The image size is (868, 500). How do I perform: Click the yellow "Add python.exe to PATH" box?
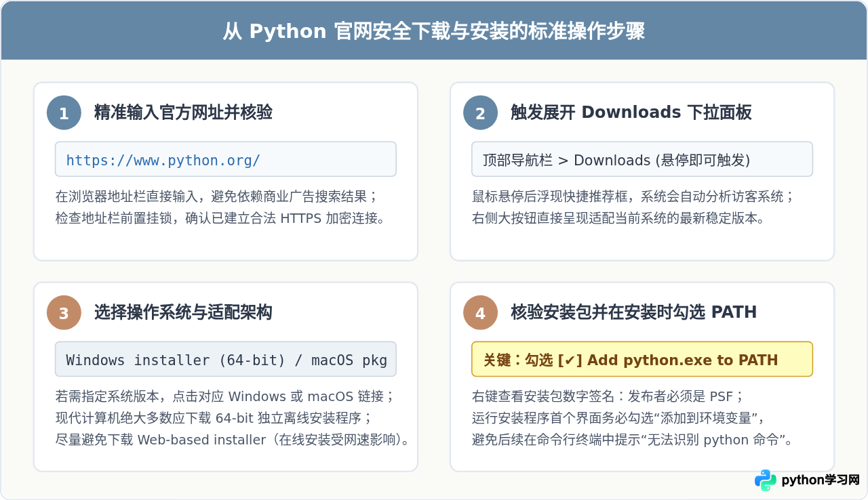(x=642, y=359)
